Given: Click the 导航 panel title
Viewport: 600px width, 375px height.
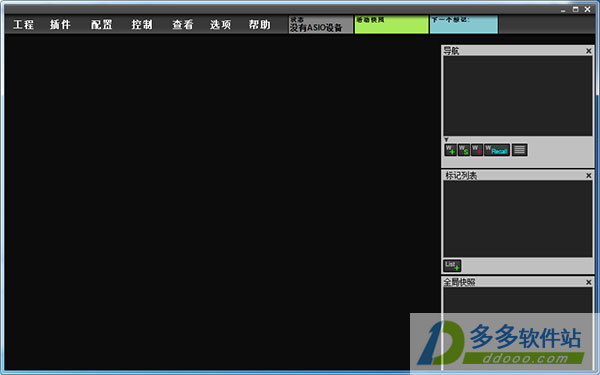Looking at the screenshot, I should 451,51.
